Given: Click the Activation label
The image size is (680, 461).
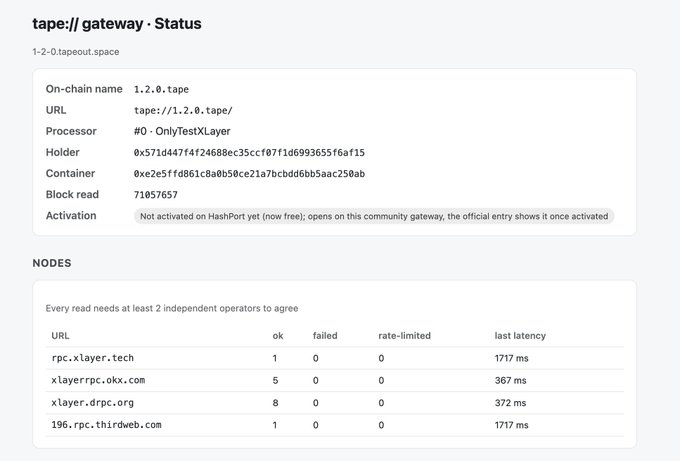Looking at the screenshot, I should point(71,216).
